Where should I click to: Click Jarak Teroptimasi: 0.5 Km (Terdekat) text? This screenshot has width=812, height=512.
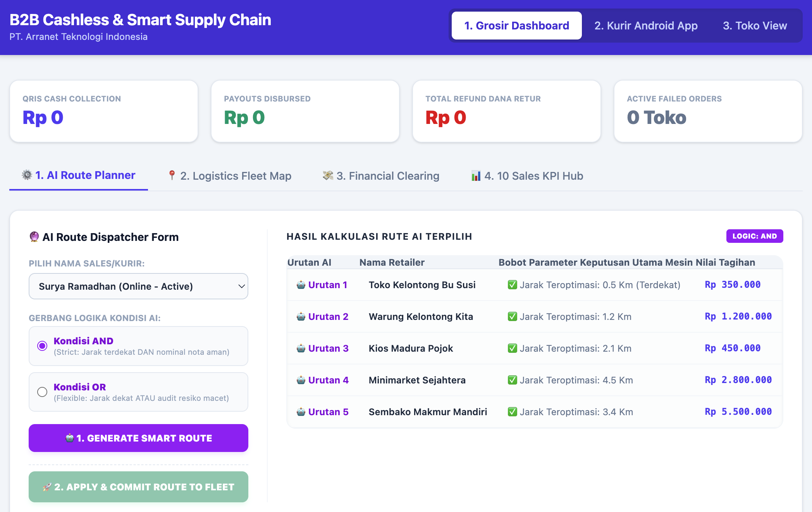point(600,285)
